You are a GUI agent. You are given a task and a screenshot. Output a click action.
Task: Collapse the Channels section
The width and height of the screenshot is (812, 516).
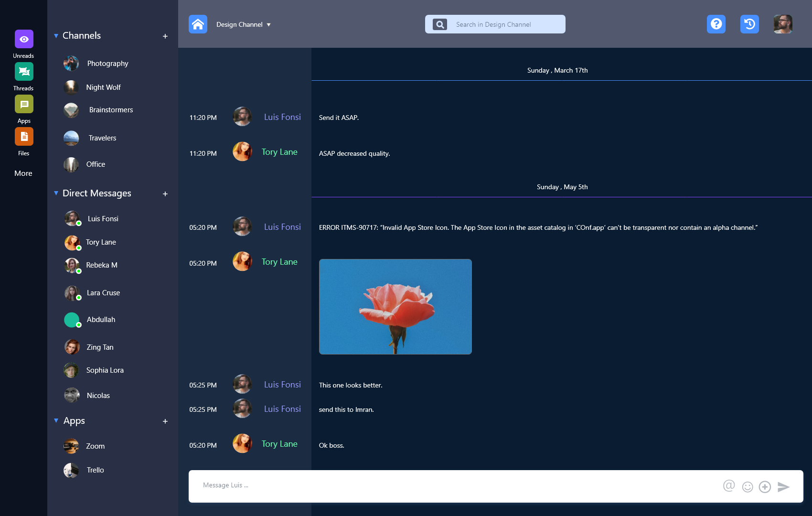(x=56, y=36)
